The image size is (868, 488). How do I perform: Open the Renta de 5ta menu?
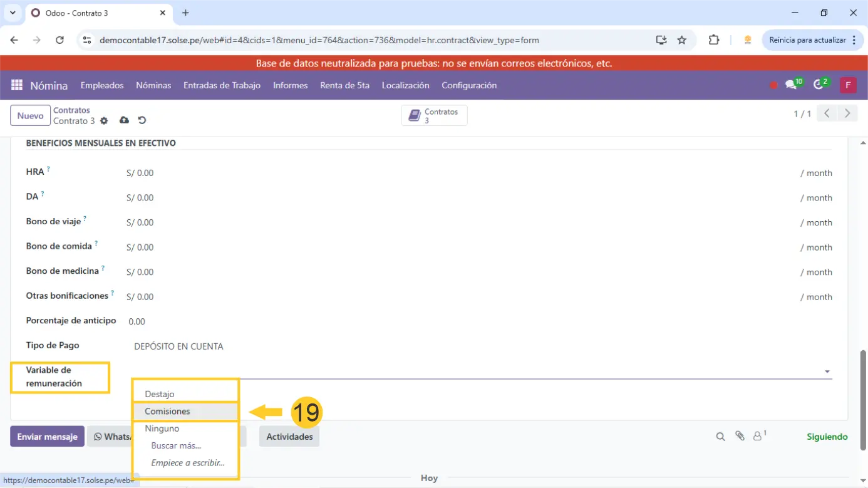click(344, 85)
